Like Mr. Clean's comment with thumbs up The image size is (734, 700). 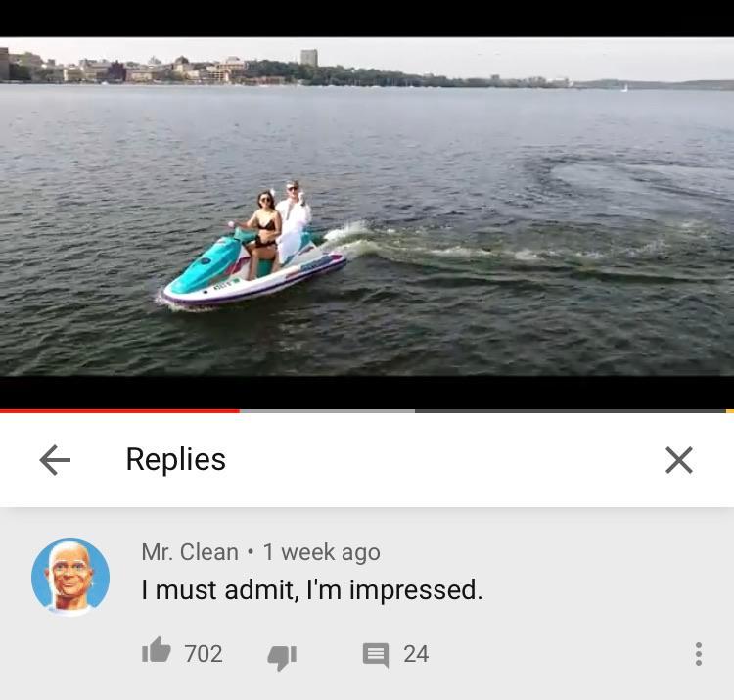pyautogui.click(x=156, y=650)
